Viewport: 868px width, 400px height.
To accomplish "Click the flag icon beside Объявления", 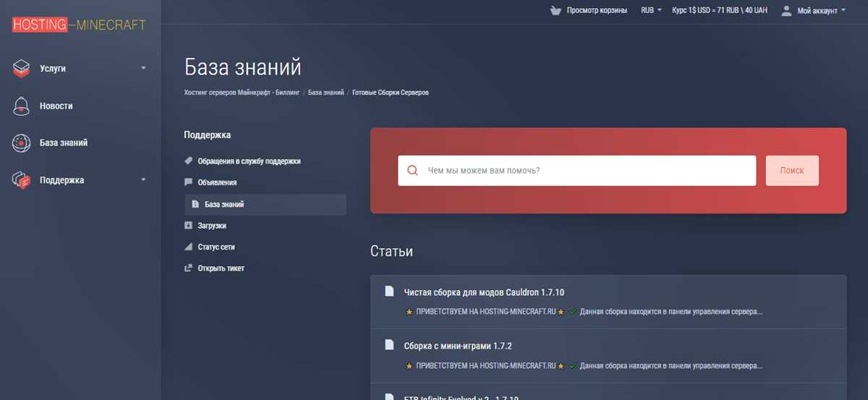I will pos(188,182).
